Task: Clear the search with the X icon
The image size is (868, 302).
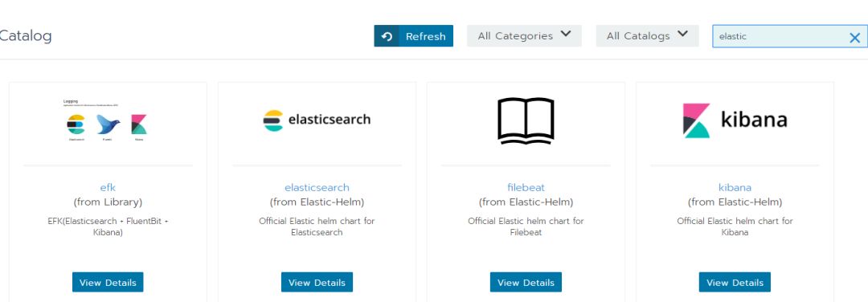Action: [854, 38]
